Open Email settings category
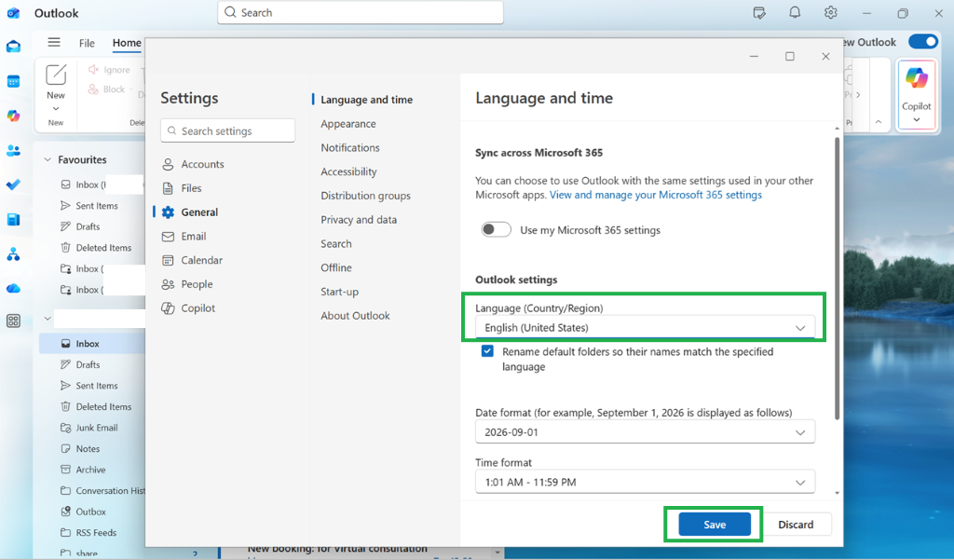This screenshot has width=954, height=560. [x=184, y=236]
